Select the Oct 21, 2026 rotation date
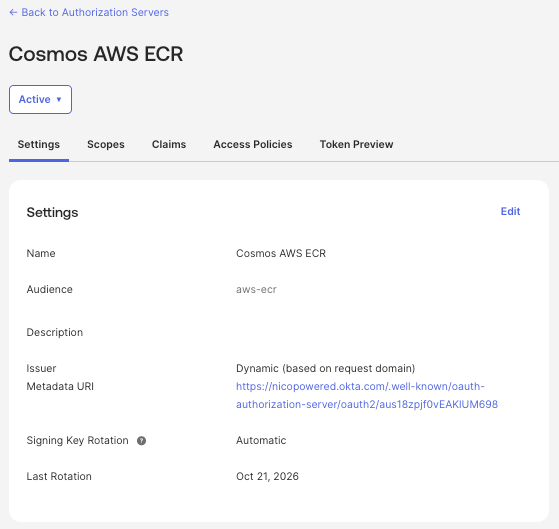The image size is (559, 529). tap(267, 477)
